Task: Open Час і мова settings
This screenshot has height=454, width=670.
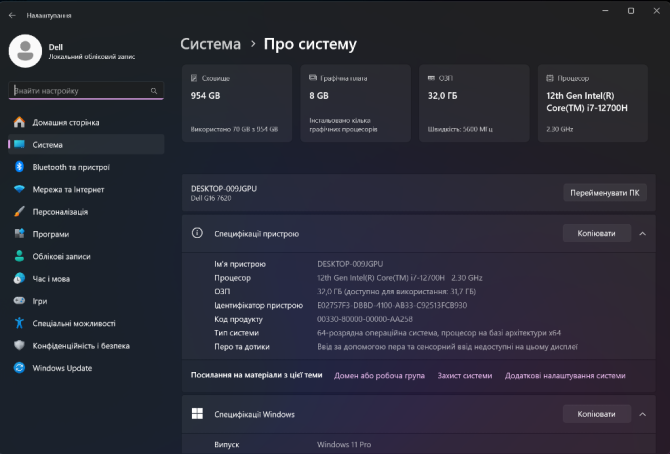Action: coord(86,279)
